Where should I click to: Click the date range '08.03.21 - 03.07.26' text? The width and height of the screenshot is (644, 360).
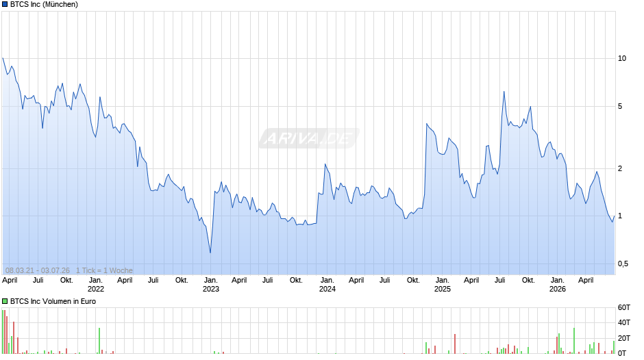38,270
